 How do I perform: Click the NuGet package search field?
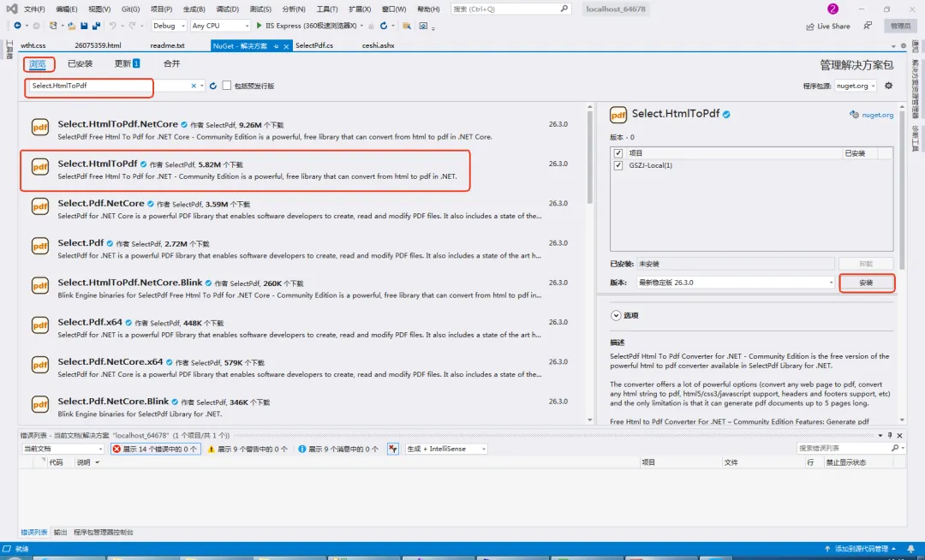[109, 86]
